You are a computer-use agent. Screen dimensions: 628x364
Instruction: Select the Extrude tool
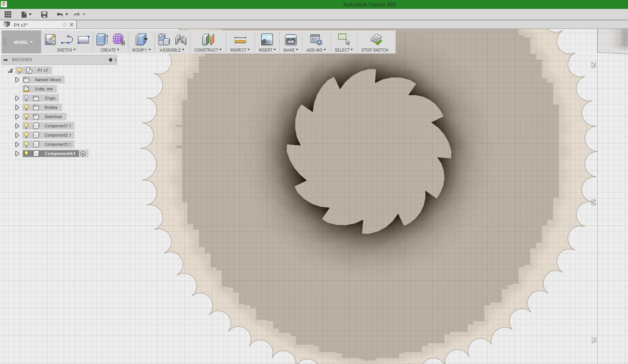pyautogui.click(x=102, y=40)
